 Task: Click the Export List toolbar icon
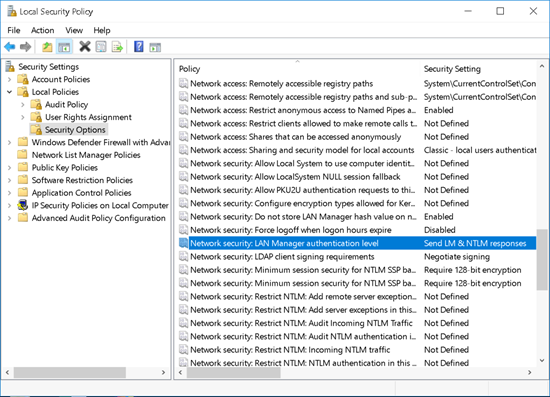117,47
